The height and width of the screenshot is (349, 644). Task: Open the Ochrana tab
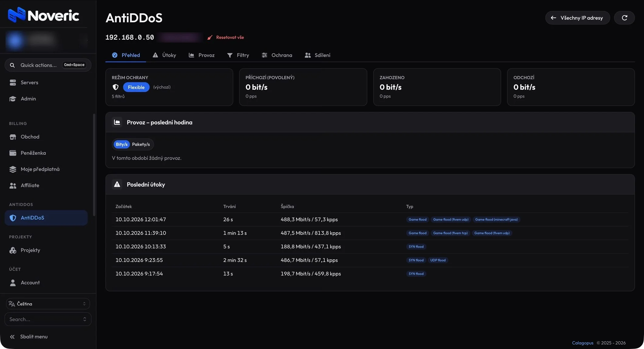[x=277, y=55]
